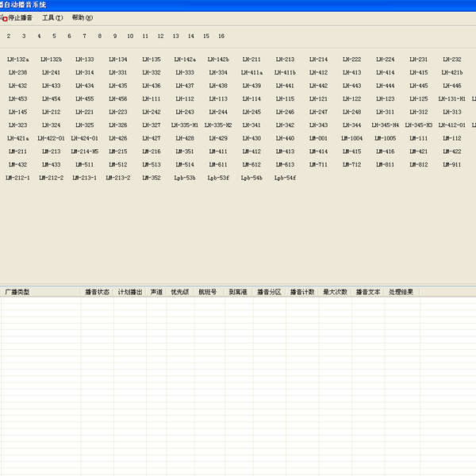Click the 优先级 column header

click(x=180, y=292)
